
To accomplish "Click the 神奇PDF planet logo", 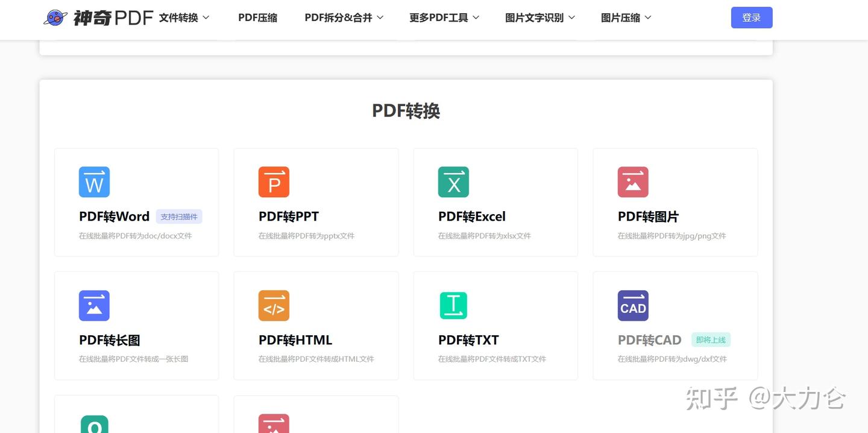I will [55, 17].
